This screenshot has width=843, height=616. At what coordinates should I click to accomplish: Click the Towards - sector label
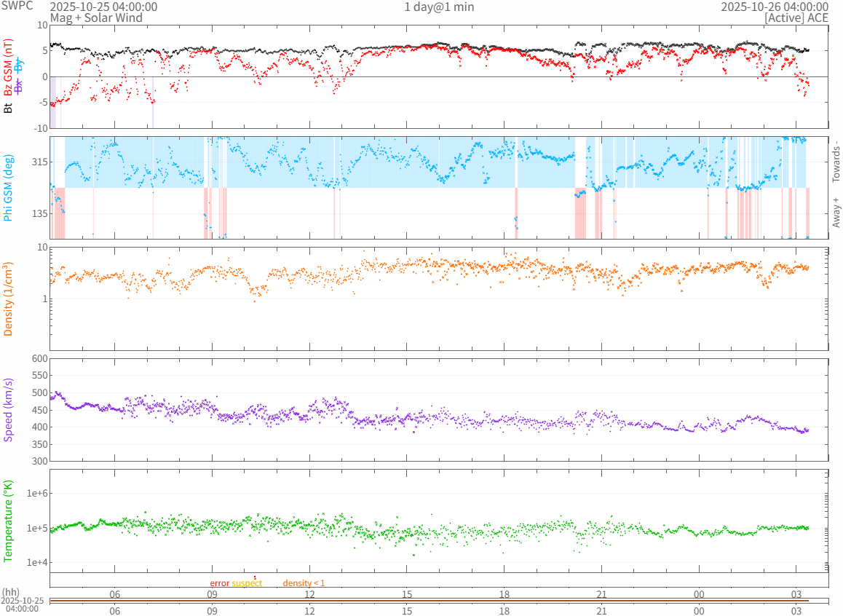pos(836,162)
